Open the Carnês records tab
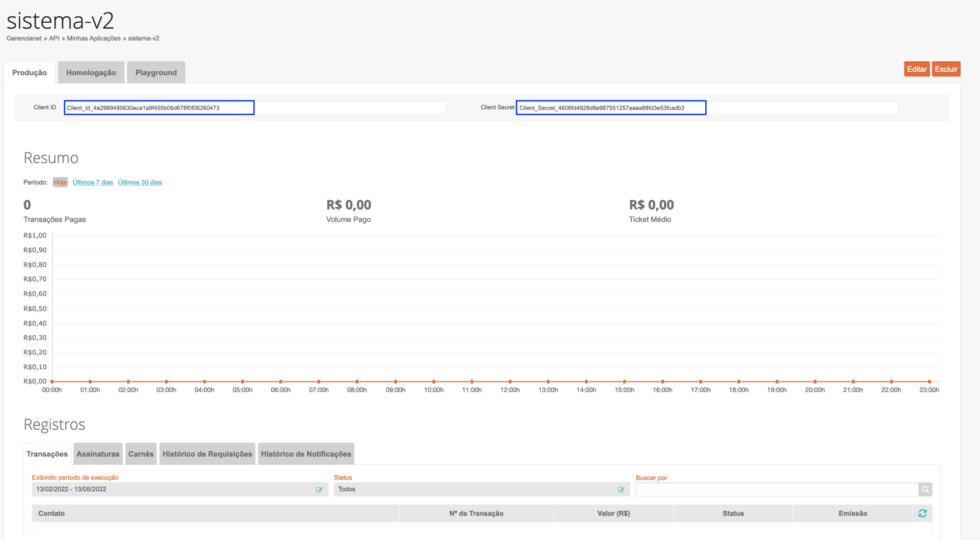Screen dimensions: 980x540 [141, 454]
